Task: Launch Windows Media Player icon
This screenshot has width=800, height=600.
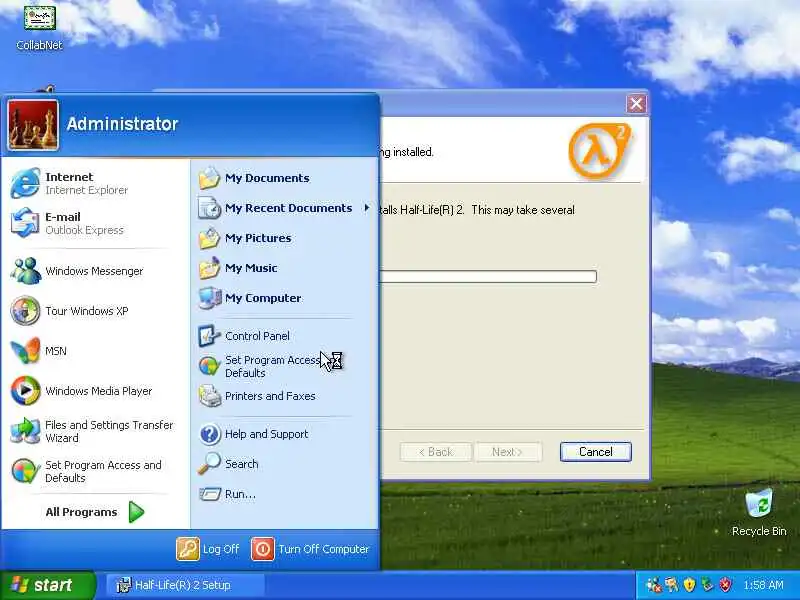Action: tap(26, 391)
